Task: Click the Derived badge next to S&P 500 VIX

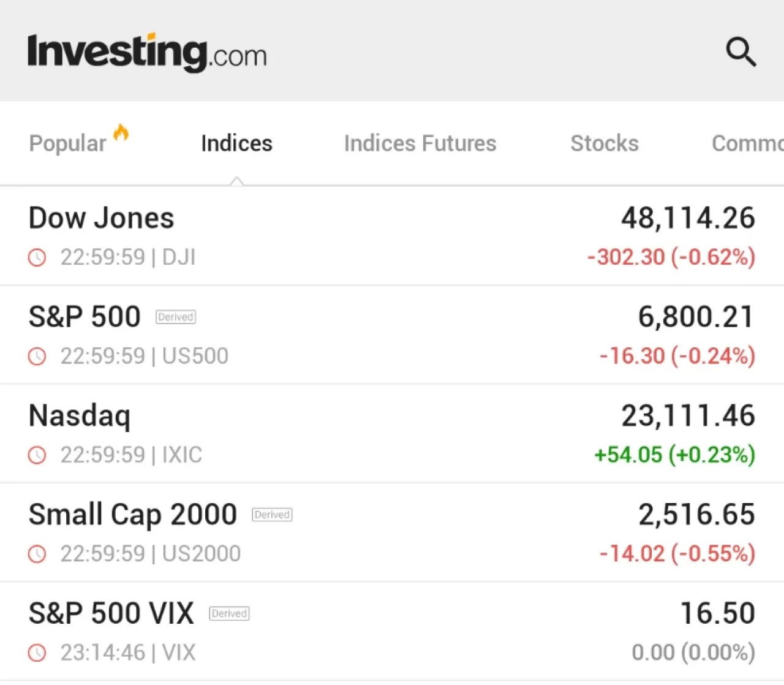Action: click(x=230, y=613)
